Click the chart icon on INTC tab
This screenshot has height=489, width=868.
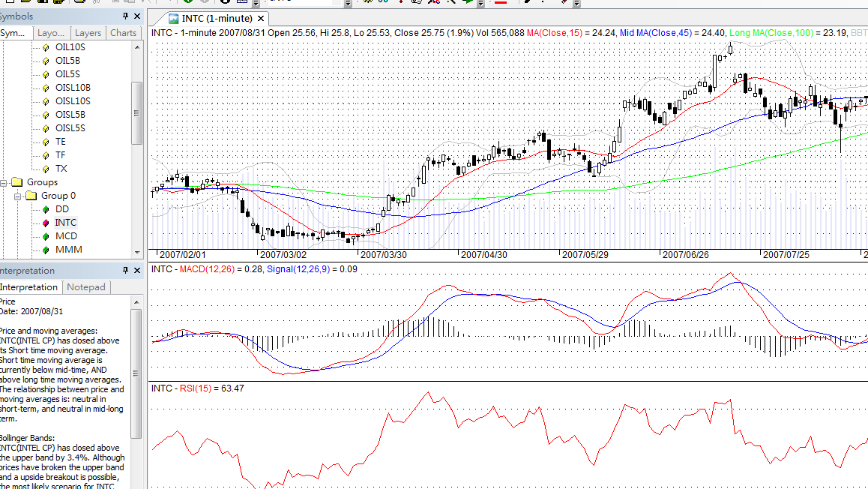pos(173,19)
